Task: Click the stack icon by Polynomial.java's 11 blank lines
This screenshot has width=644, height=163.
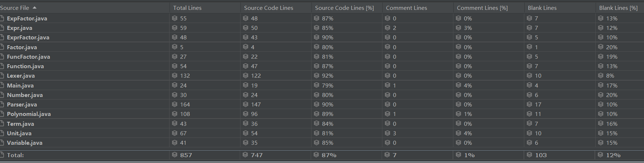Action: pyautogui.click(x=529, y=114)
